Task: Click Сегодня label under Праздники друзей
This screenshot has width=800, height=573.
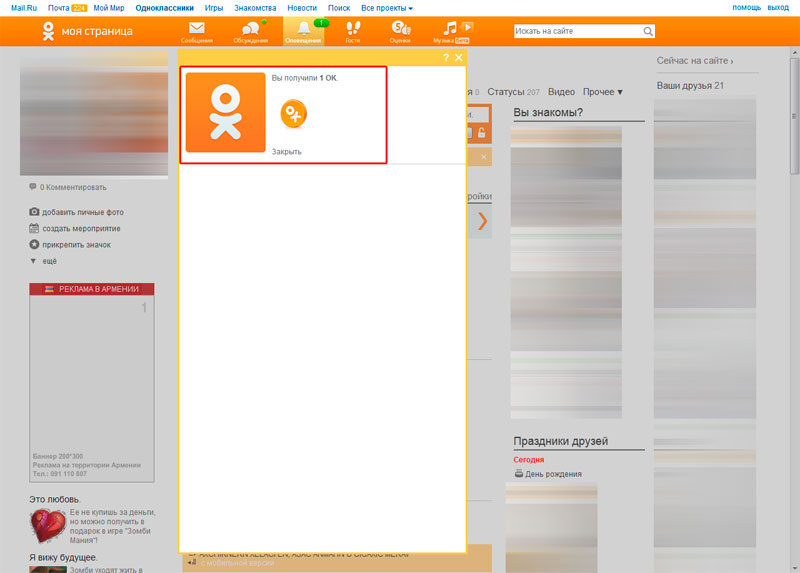Action: click(529, 460)
